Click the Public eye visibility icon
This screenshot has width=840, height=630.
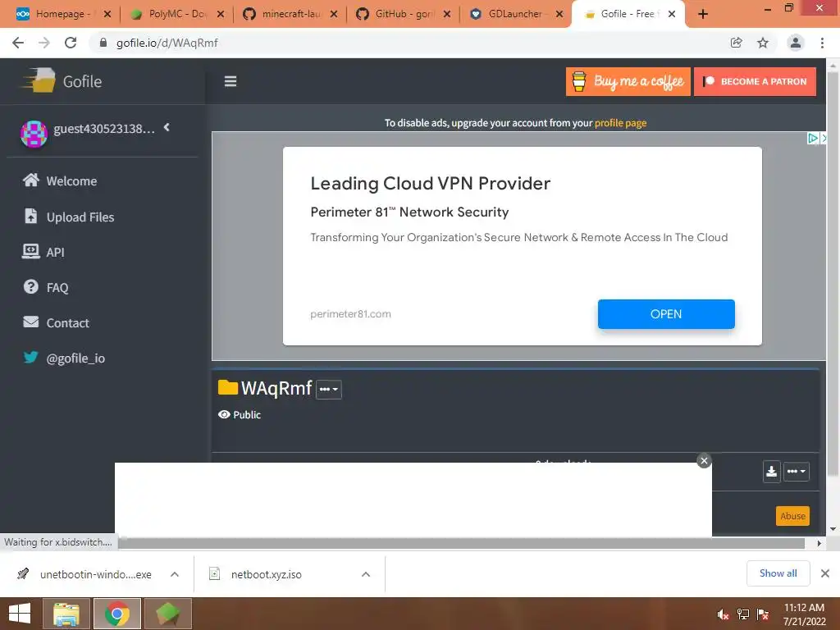pos(224,414)
